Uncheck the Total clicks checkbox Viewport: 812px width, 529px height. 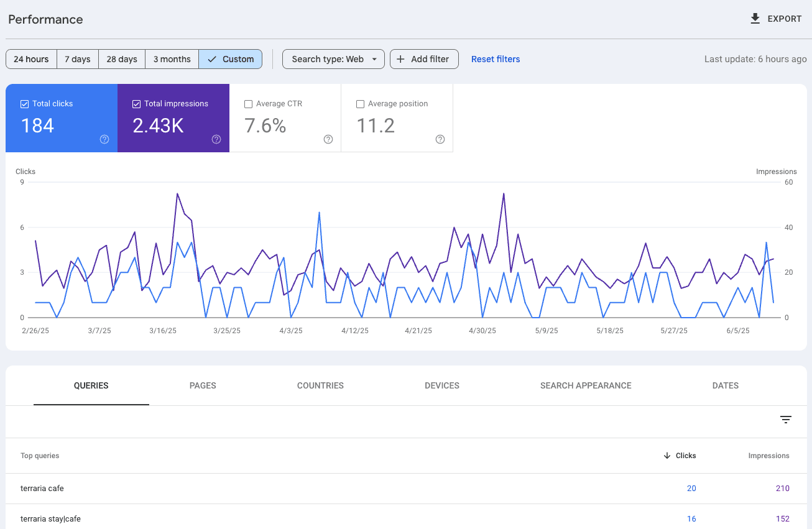pos(25,104)
